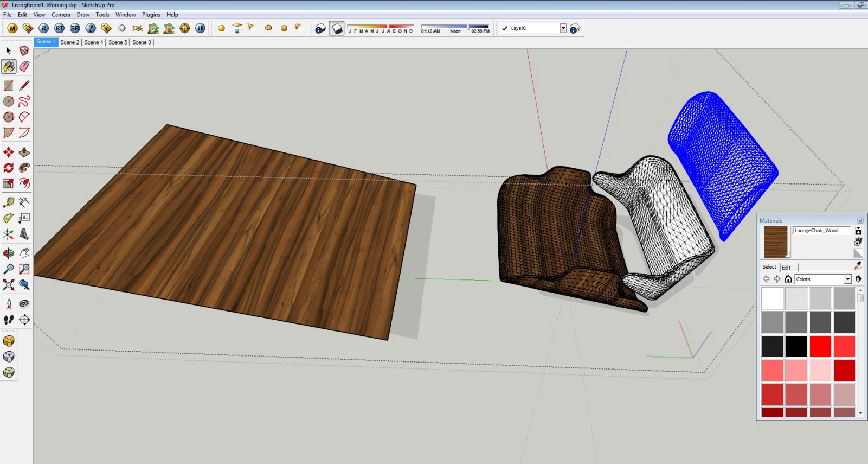Open the Plugins menu

coord(151,15)
